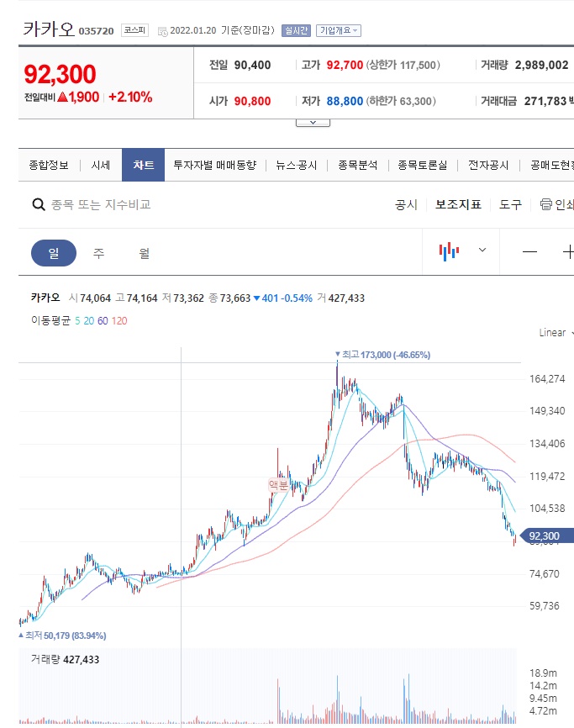Switch to the 종합정보 tab
The height and width of the screenshot is (728, 574).
[49, 165]
